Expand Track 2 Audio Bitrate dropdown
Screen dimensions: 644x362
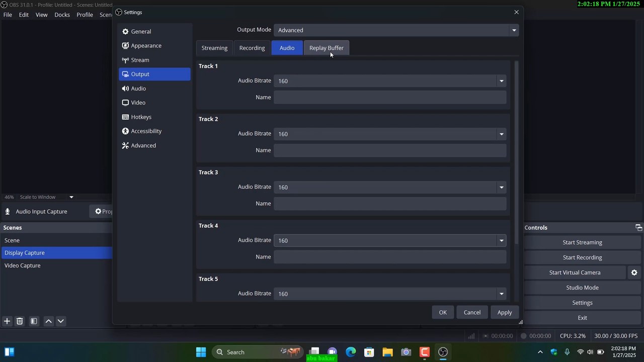click(x=501, y=134)
